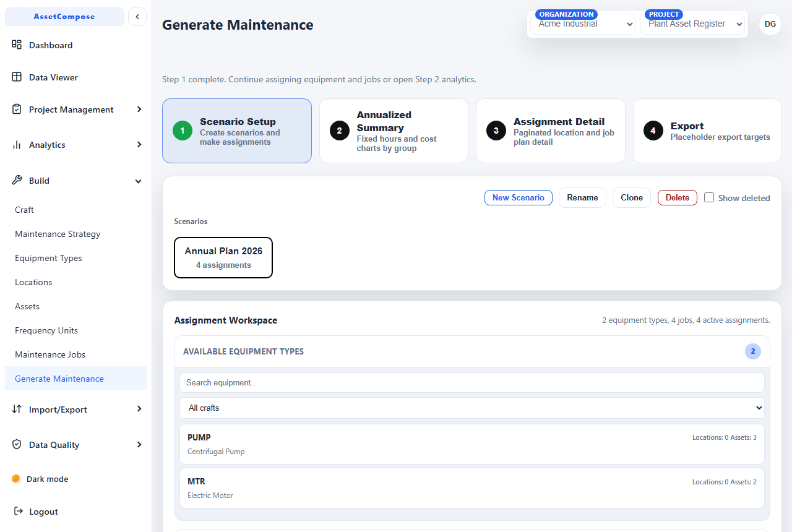Click the Dashboard grid icon
Viewport: 792px width, 532px height.
pos(17,45)
